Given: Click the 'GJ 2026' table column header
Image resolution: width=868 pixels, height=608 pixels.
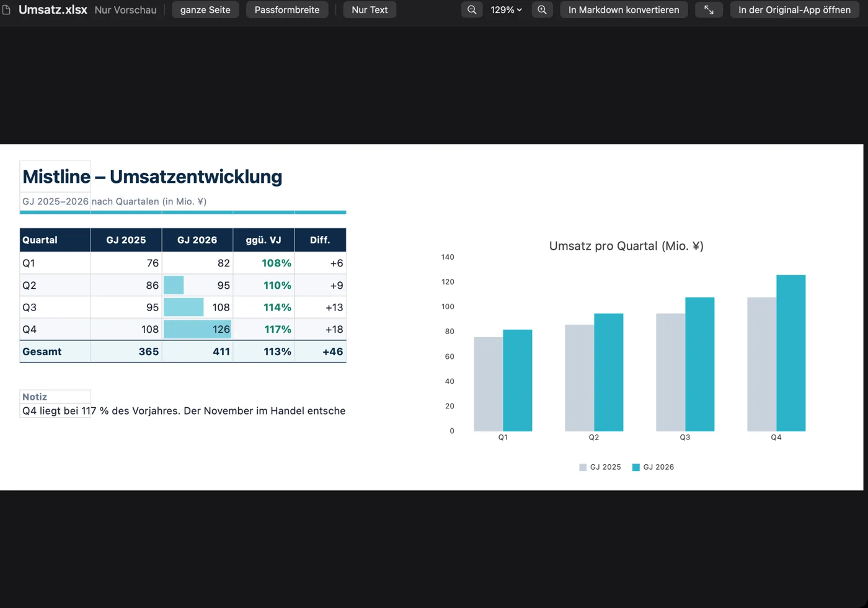Looking at the screenshot, I should coord(197,240).
